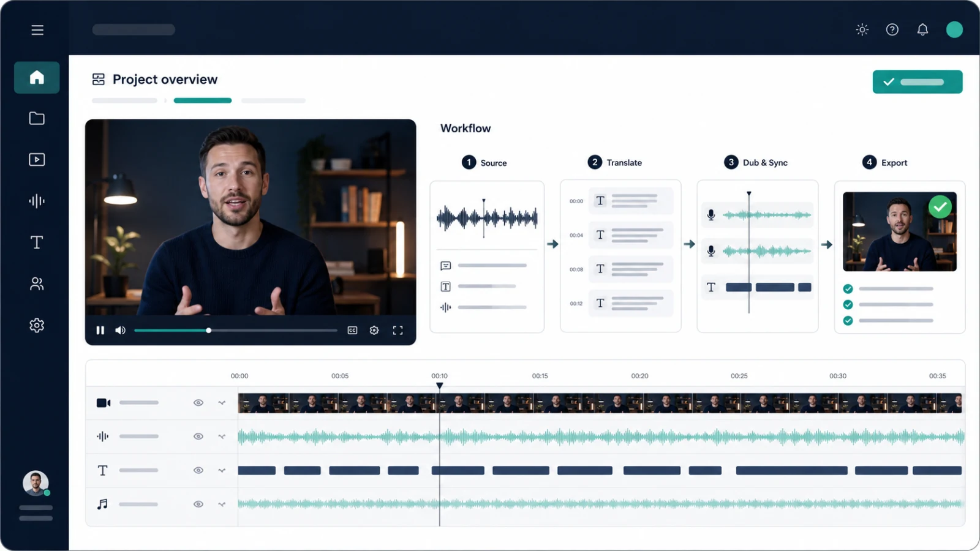The image size is (980, 551).
Task: Select the Dub & Sync workflow step
Action: 755,162
